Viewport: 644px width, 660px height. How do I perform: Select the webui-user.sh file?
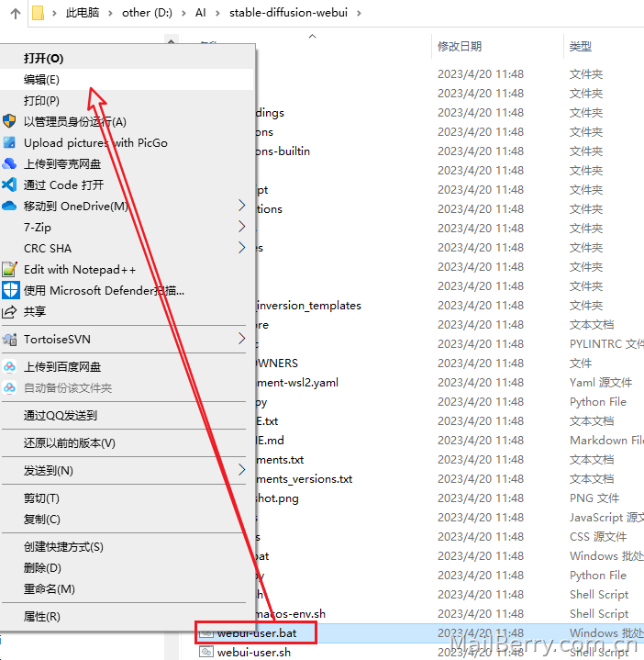point(253,652)
